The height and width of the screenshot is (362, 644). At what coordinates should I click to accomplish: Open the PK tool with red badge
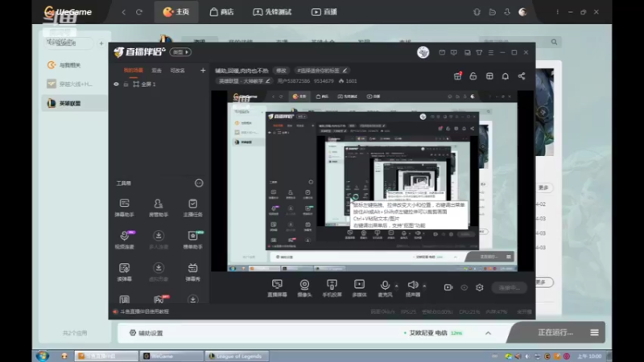coord(159,299)
